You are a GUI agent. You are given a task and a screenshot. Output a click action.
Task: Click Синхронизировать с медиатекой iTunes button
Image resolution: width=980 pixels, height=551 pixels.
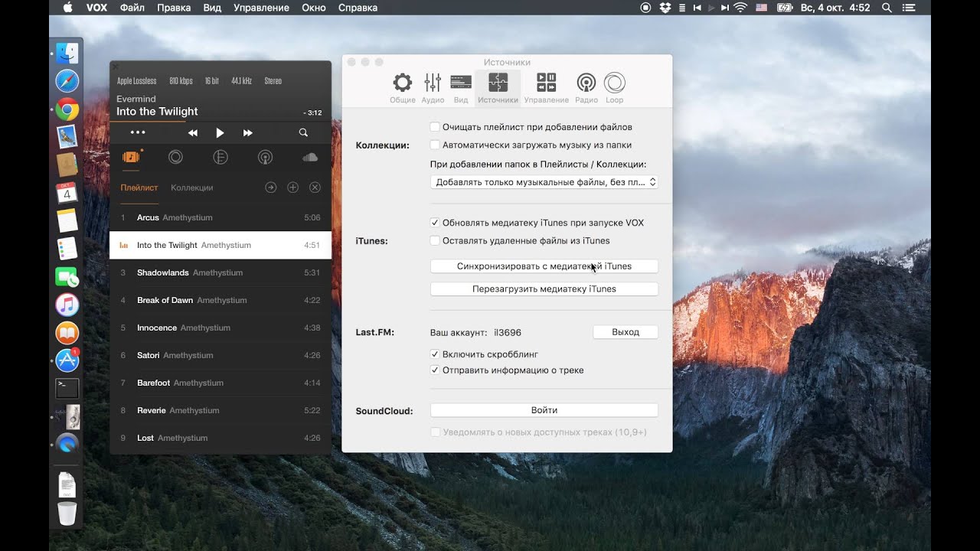click(x=544, y=266)
